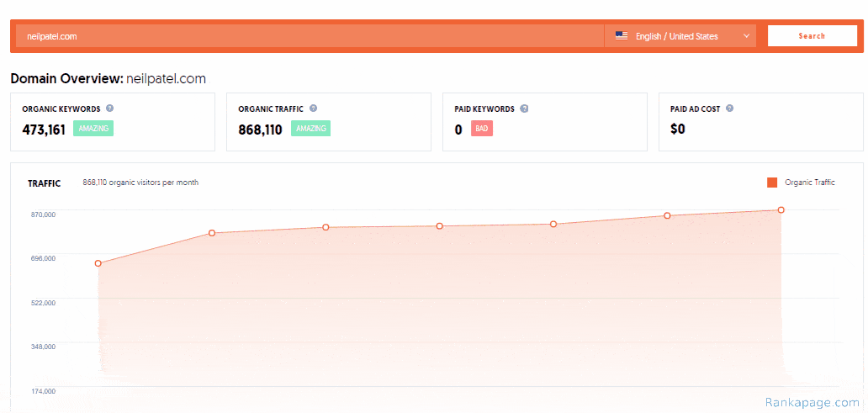
Task: Click the PAID KEYWORDS card label
Action: pos(484,109)
